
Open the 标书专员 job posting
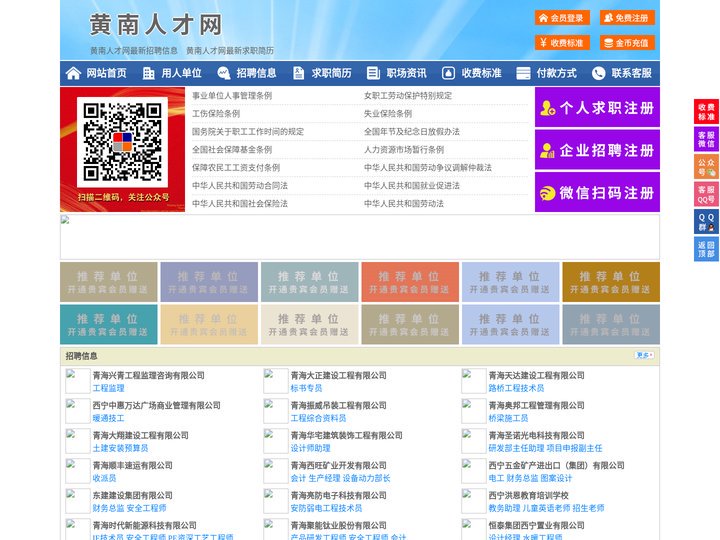(306, 388)
